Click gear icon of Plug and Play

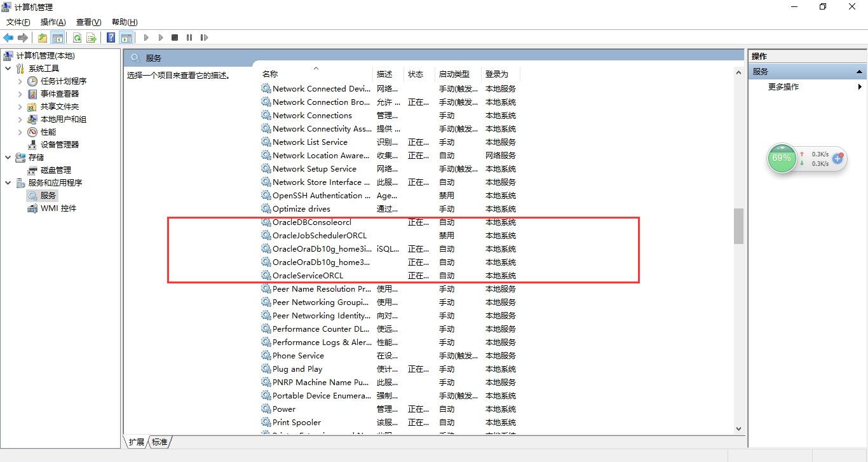tap(266, 369)
